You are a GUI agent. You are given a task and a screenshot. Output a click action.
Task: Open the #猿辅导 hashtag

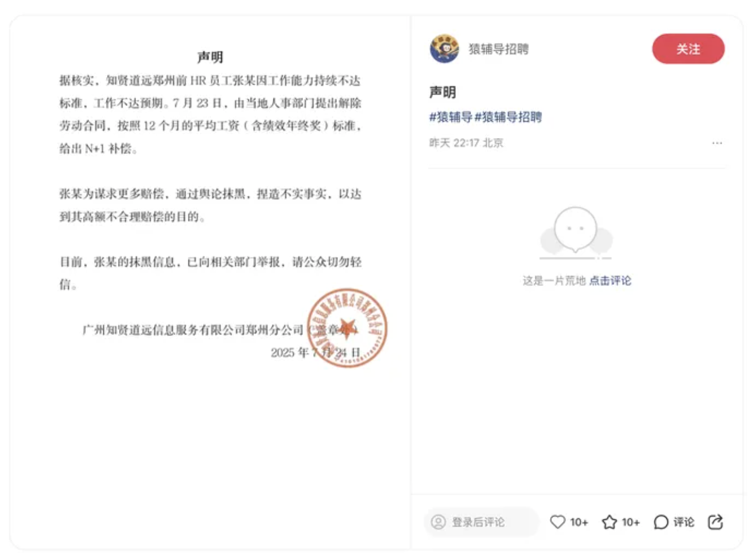click(451, 117)
